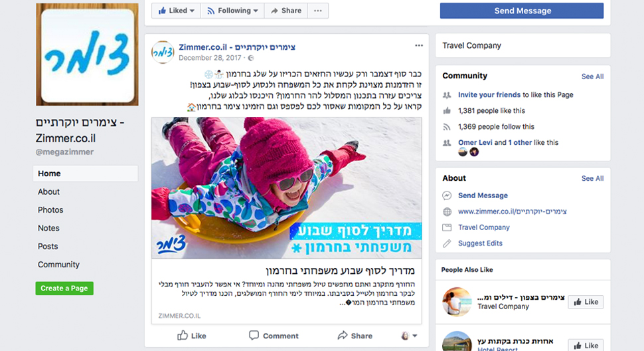The image size is (644, 351).
Task: Click the Zimmer page profile picture
Action: tap(87, 55)
